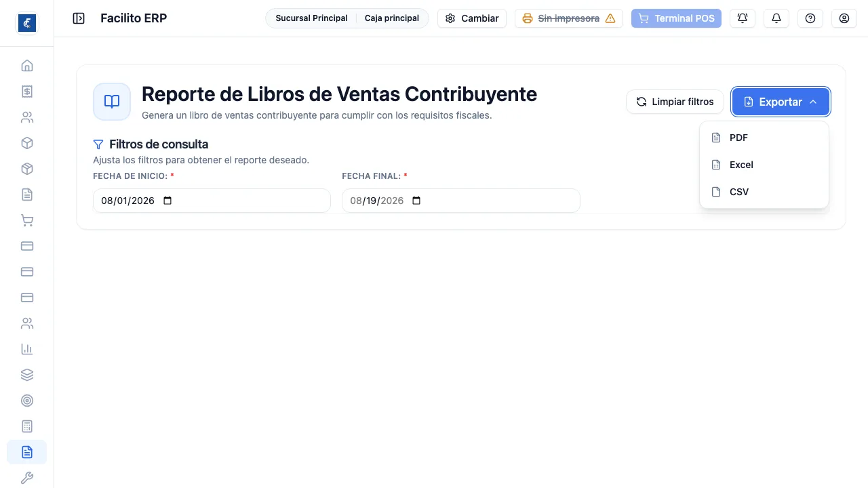Open the Fecha de Inicio calendar picker
Image resolution: width=868 pixels, height=488 pixels.
[x=168, y=201]
